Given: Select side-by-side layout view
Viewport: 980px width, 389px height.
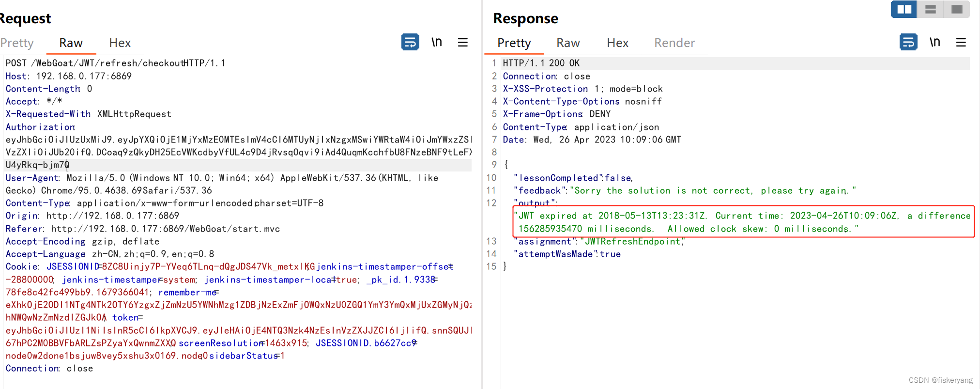Looking at the screenshot, I should tap(904, 9).
